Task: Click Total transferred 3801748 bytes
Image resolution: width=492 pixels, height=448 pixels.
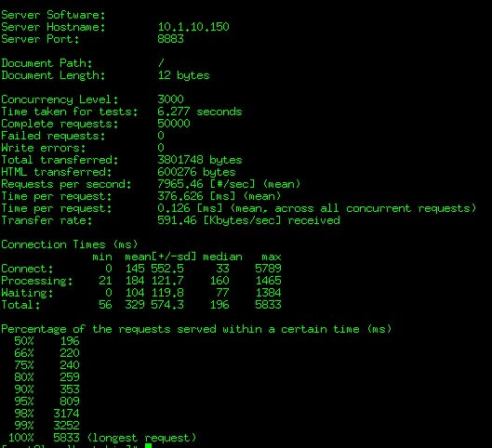Action: (x=200, y=160)
